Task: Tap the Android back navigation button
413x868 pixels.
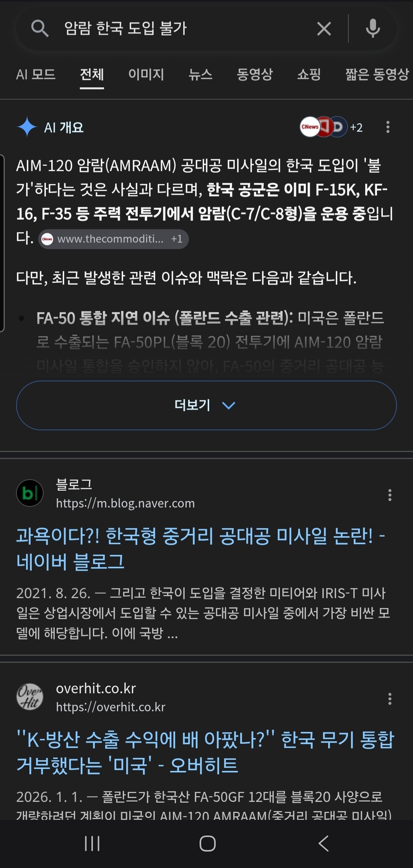Action: [324, 843]
